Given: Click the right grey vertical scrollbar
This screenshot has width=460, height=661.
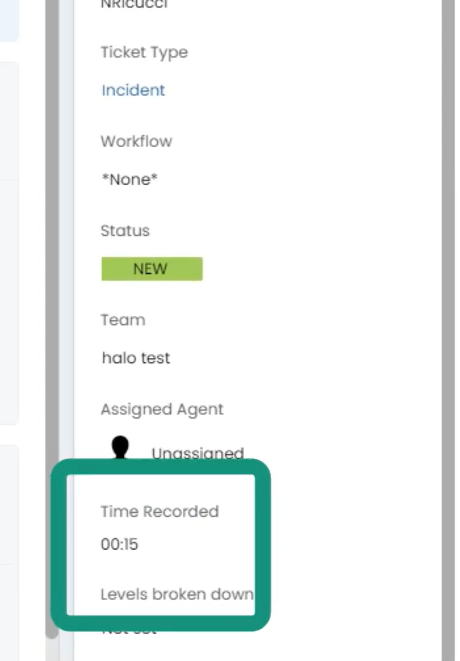Looking at the screenshot, I should tap(448, 330).
